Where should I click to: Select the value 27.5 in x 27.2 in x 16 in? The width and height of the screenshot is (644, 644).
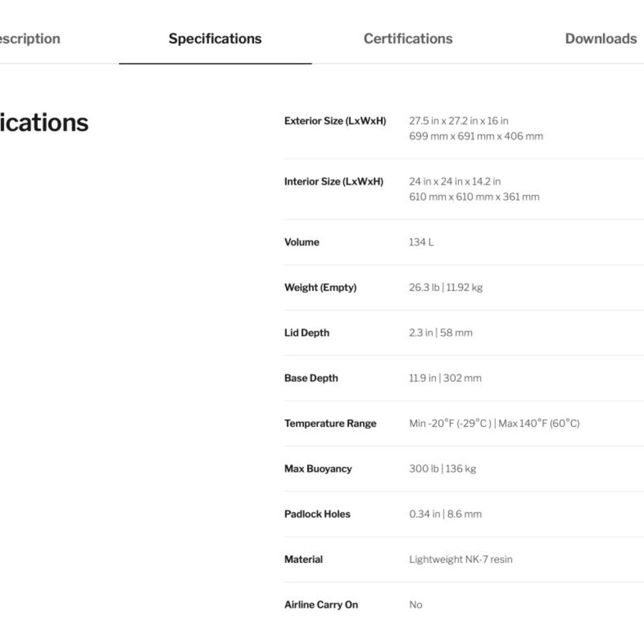pyautogui.click(x=458, y=121)
